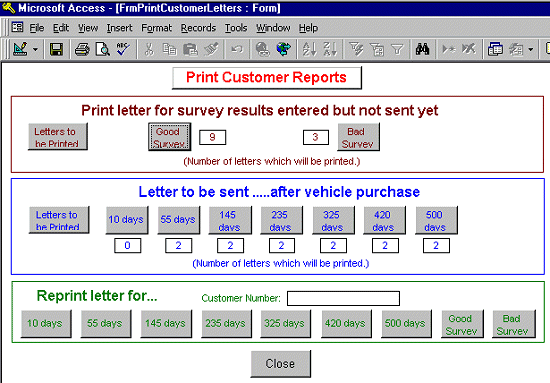This screenshot has width=550, height=383.
Task: Click the New Record icon
Action: pos(448,49)
